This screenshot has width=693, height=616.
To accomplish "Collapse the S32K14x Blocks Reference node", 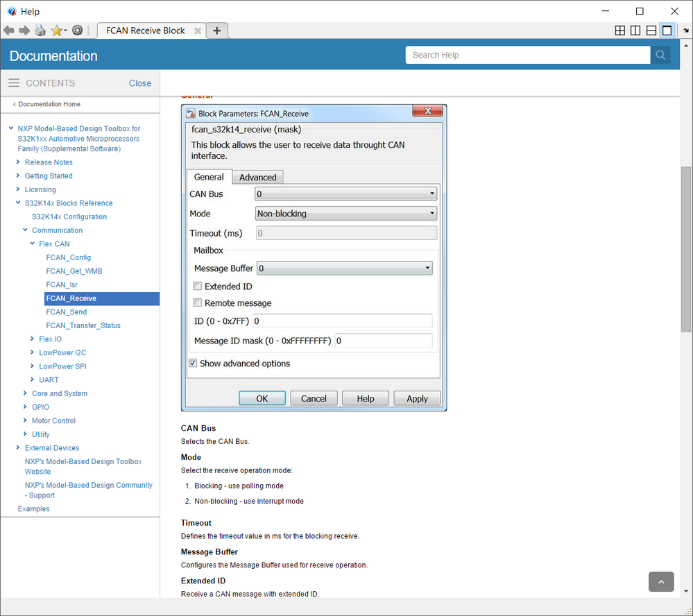I will tap(18, 203).
